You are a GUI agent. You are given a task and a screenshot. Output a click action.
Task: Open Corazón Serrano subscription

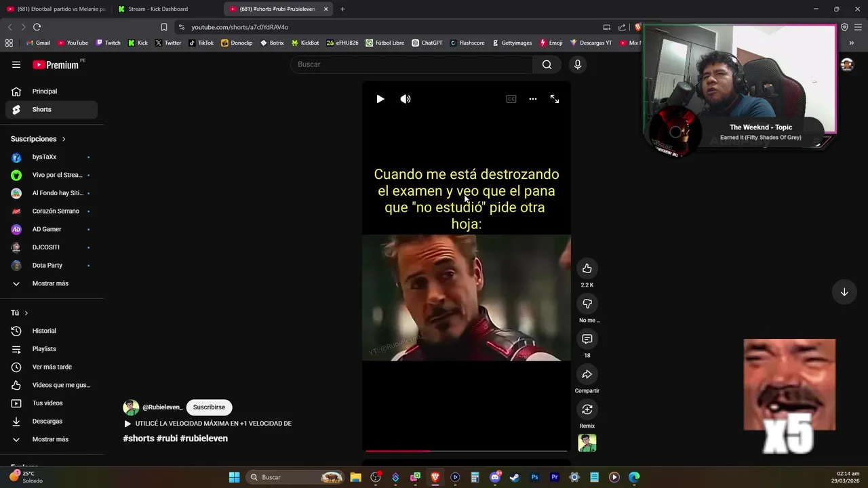(52, 211)
